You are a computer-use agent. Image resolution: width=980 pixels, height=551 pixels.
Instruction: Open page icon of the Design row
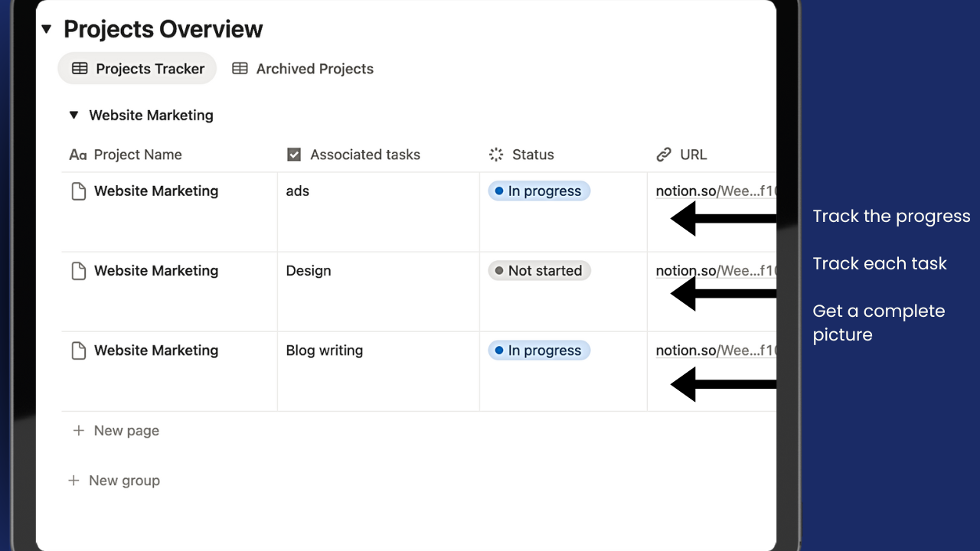pyautogui.click(x=78, y=271)
